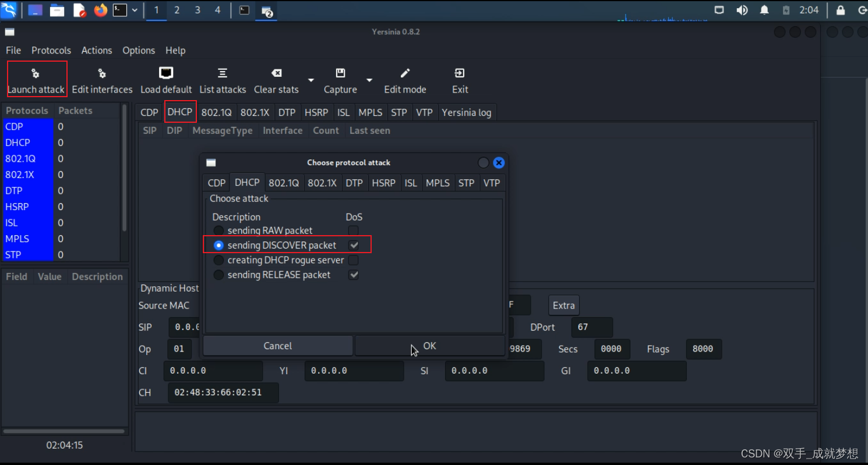Click the lock screen padlock icon
The image size is (868, 465).
pos(841,10)
